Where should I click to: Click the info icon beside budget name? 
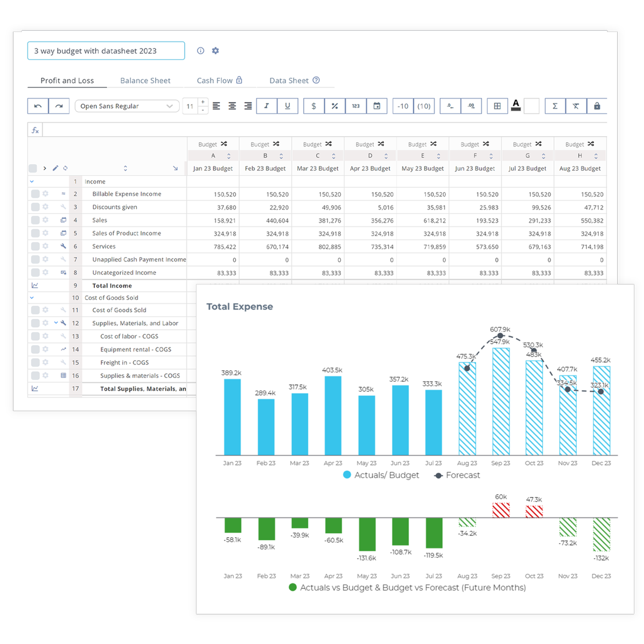[201, 50]
